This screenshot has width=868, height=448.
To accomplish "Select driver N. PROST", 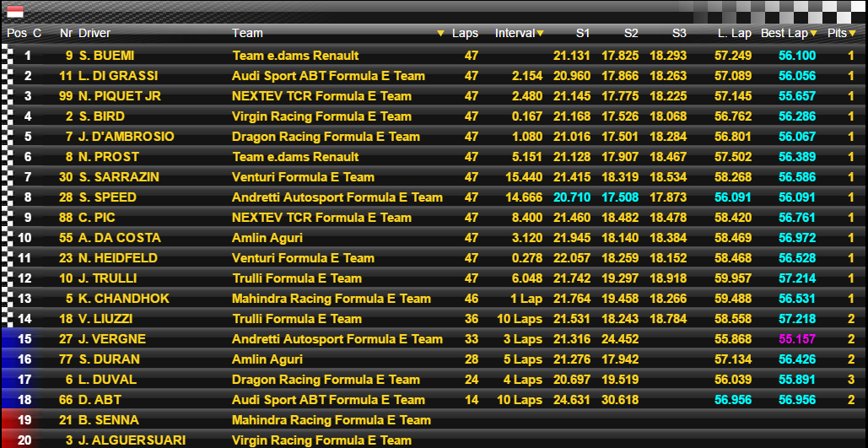I will point(109,157).
